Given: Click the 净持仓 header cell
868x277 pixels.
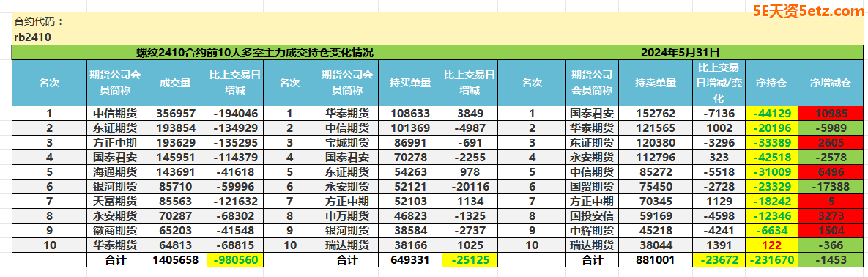Looking at the screenshot, I should (772, 83).
